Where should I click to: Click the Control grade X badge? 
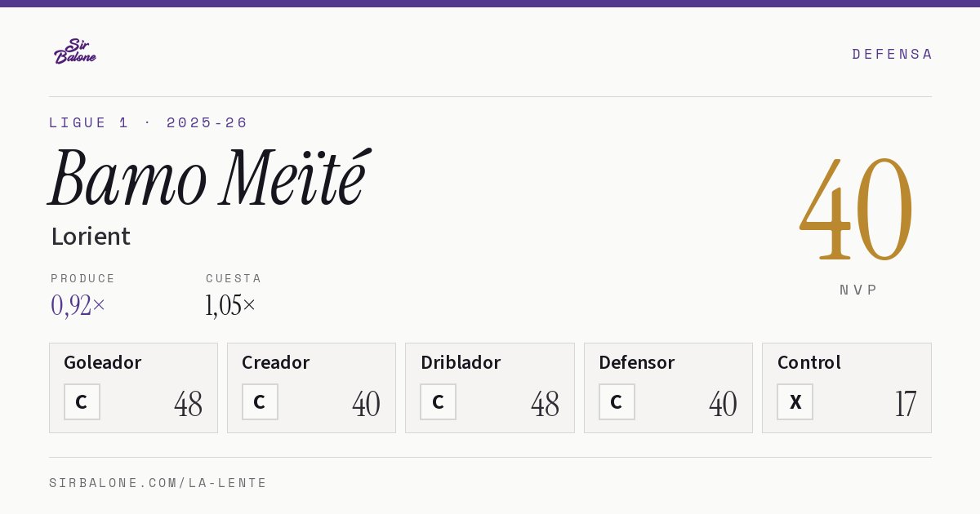point(795,401)
